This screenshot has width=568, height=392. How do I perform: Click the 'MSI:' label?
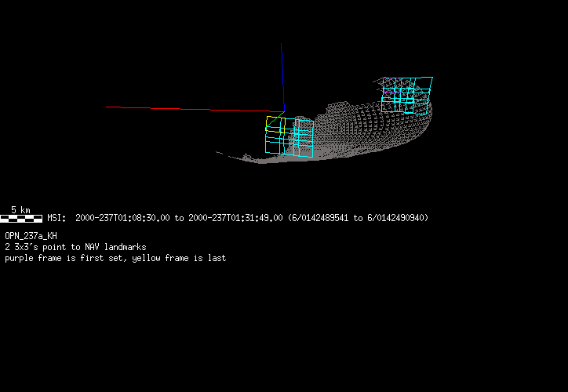click(56, 218)
